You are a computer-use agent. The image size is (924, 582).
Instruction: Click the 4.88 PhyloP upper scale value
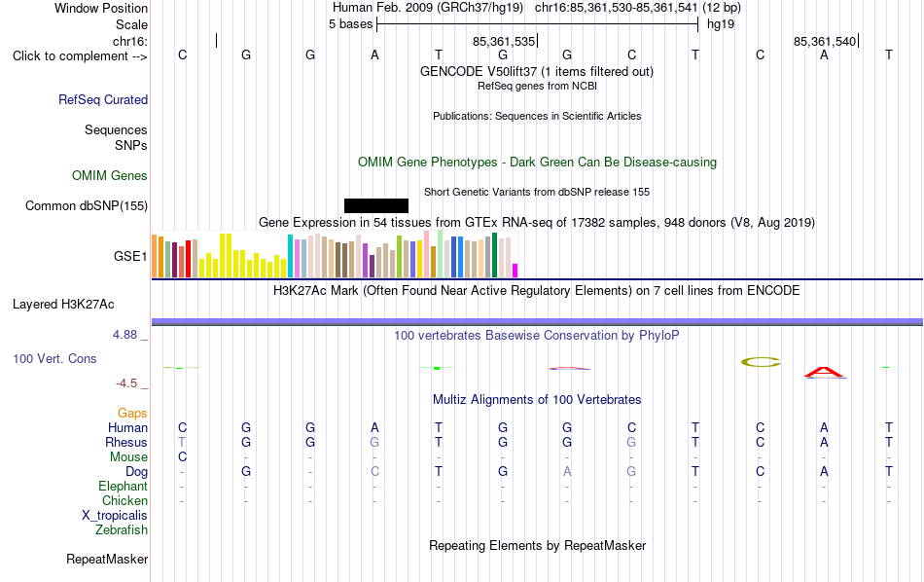pos(124,335)
